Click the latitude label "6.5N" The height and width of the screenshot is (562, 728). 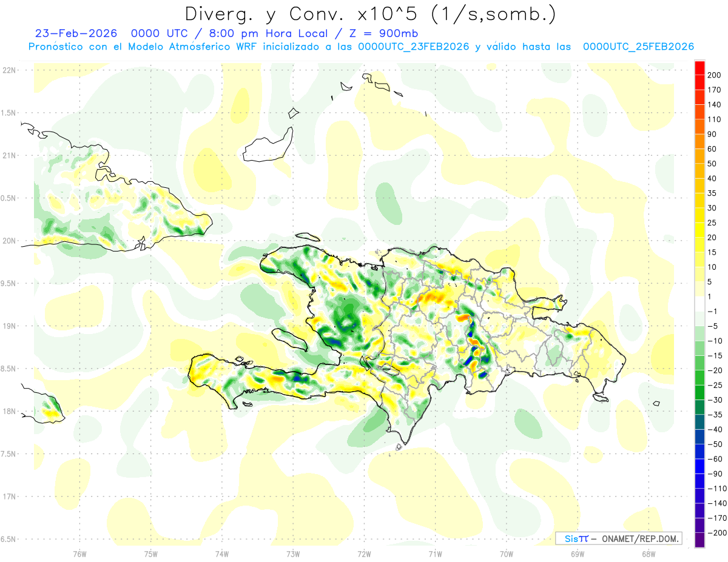tap(9, 539)
